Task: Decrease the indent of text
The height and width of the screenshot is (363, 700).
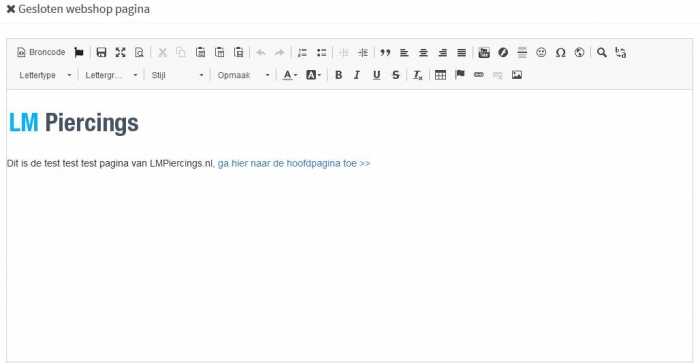Action: coord(344,53)
